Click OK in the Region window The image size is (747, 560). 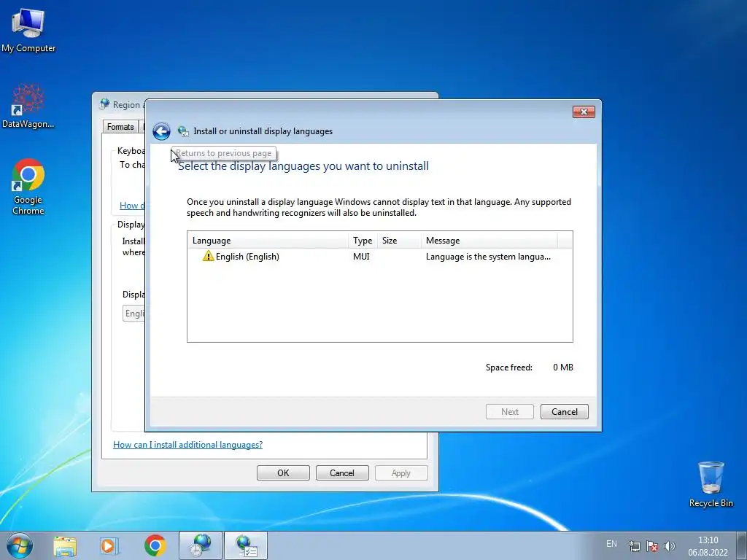(x=283, y=472)
